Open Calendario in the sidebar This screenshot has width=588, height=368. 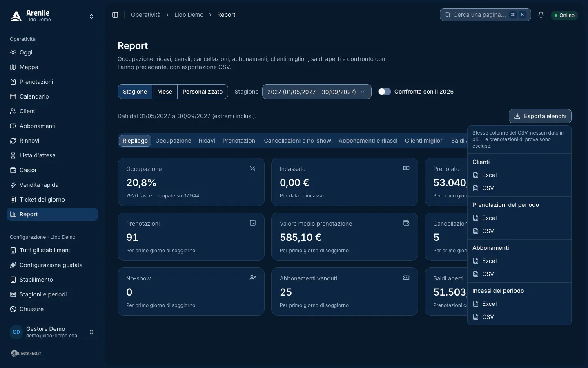(52, 96)
